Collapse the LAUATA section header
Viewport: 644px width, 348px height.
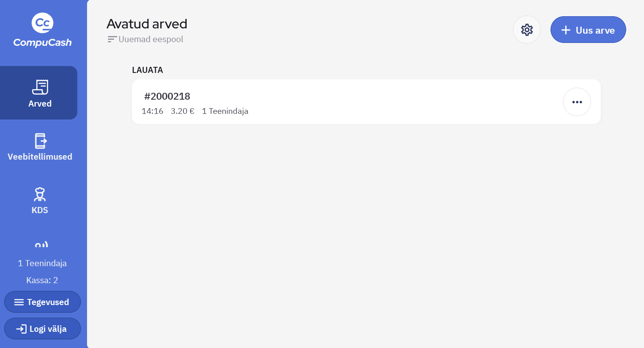click(147, 70)
